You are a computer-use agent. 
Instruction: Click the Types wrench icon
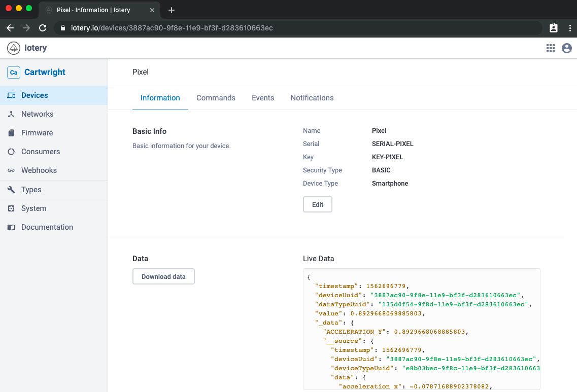[11, 190]
